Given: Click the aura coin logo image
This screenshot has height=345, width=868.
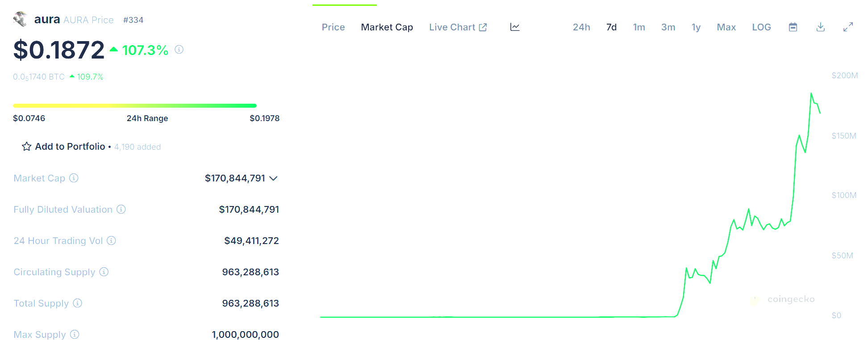Looking at the screenshot, I should click(x=21, y=19).
